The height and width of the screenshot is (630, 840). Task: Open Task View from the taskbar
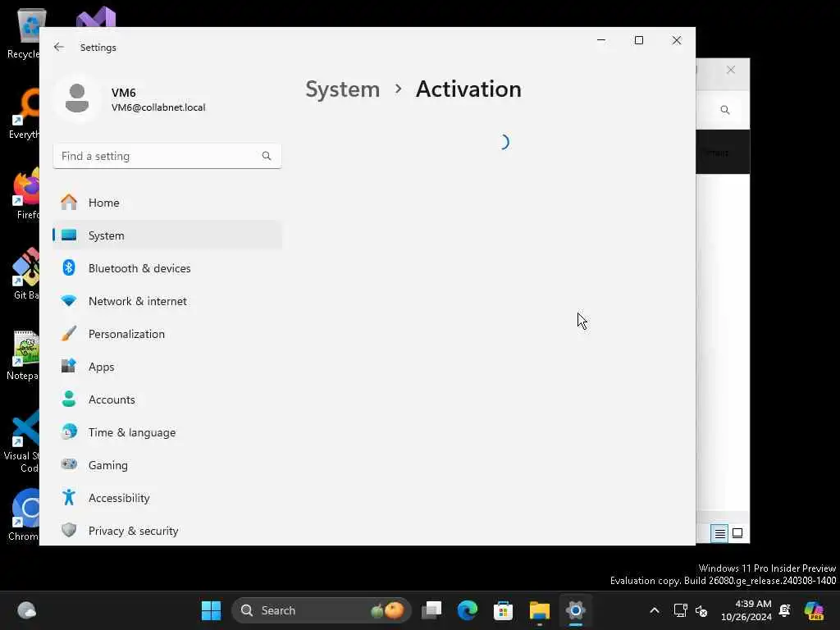431,610
